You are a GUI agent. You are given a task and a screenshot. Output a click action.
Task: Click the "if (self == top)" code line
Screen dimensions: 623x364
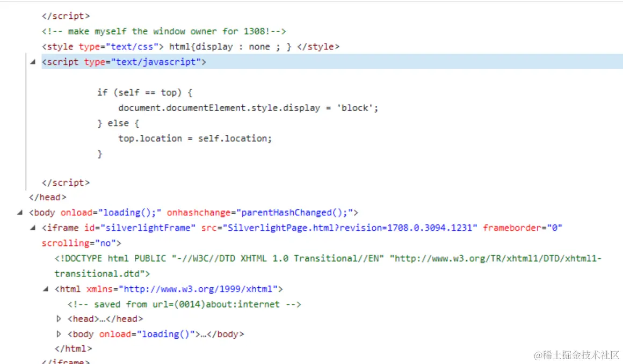(145, 92)
